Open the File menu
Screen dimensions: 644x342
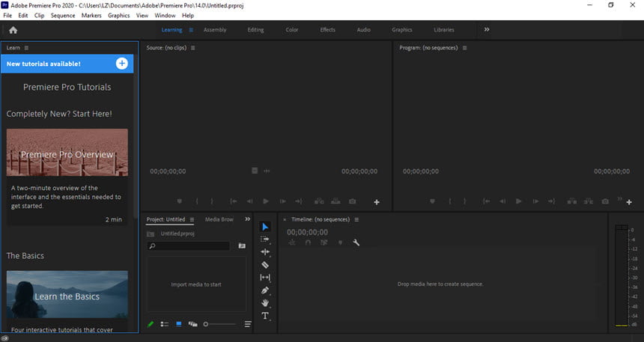click(7, 15)
